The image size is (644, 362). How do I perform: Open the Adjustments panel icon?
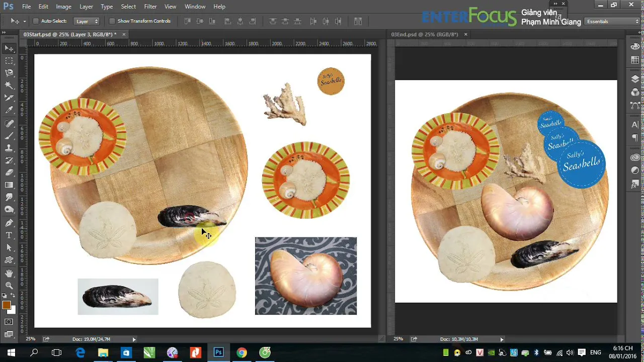(635, 170)
